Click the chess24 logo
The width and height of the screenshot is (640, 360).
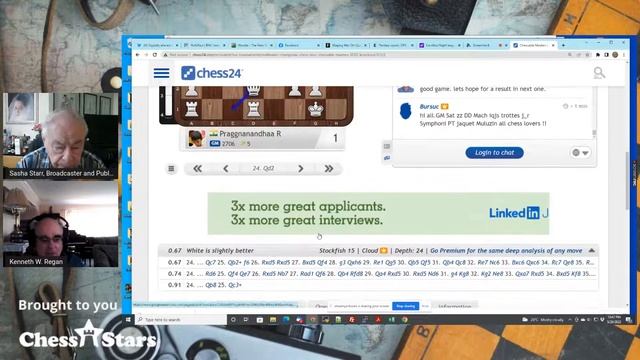click(211, 73)
